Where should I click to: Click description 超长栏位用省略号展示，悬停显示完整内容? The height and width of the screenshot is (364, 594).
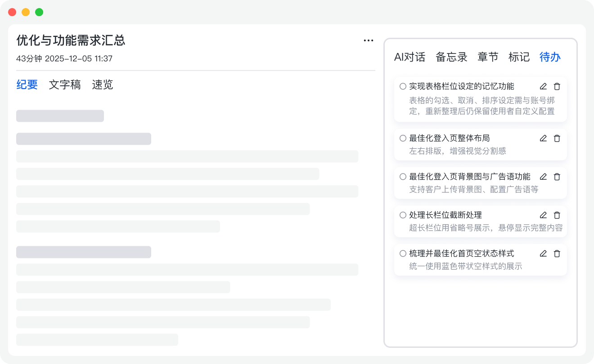[x=486, y=228]
